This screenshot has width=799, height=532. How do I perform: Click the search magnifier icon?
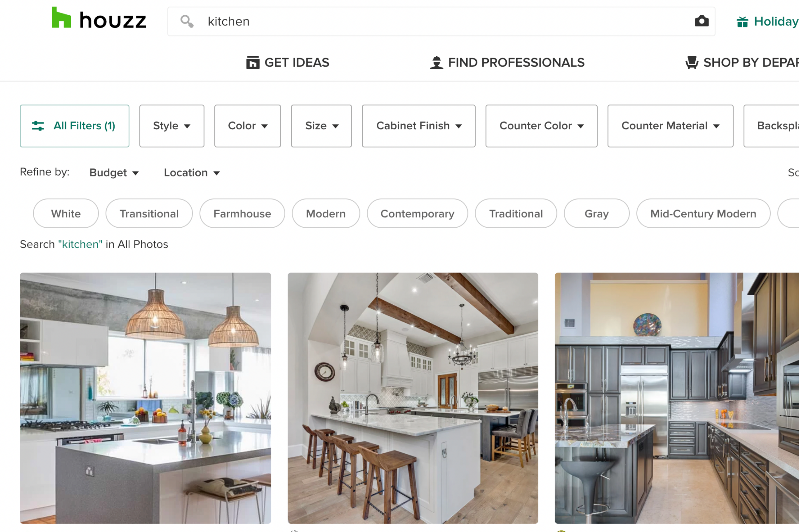187,22
